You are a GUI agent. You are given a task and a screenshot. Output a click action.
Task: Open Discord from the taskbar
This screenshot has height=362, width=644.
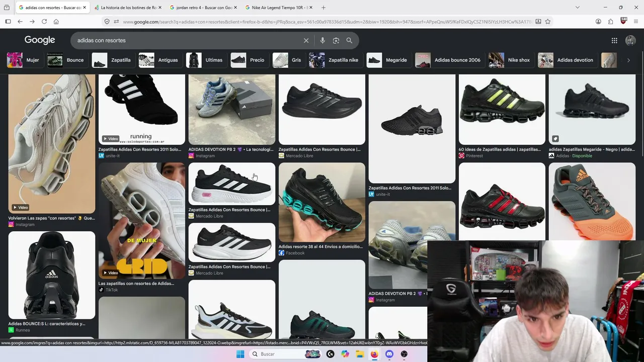tap(389, 354)
